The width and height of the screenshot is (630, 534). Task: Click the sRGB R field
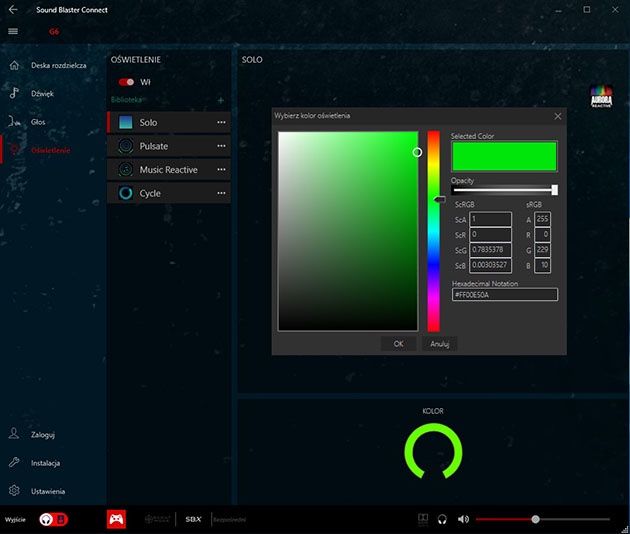[x=542, y=235]
